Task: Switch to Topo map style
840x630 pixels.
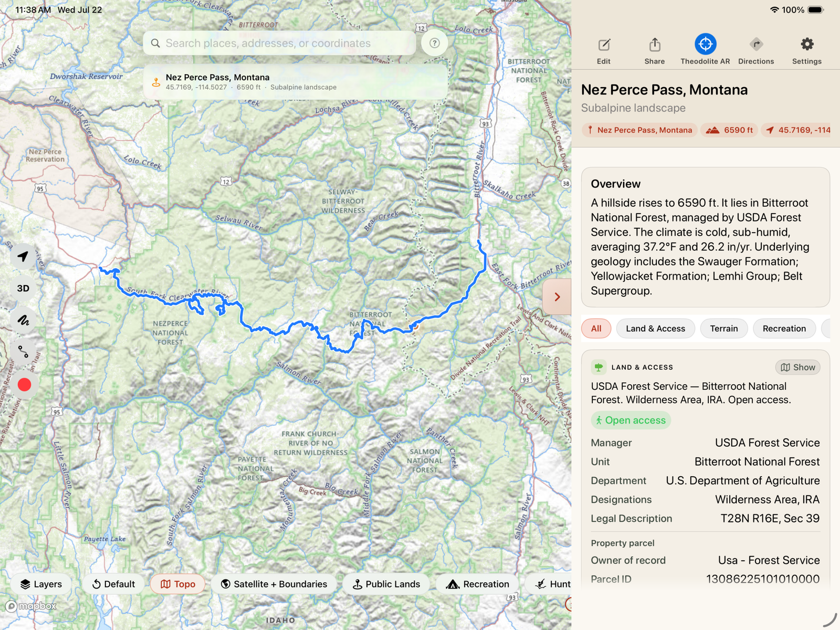Action: tap(178, 584)
